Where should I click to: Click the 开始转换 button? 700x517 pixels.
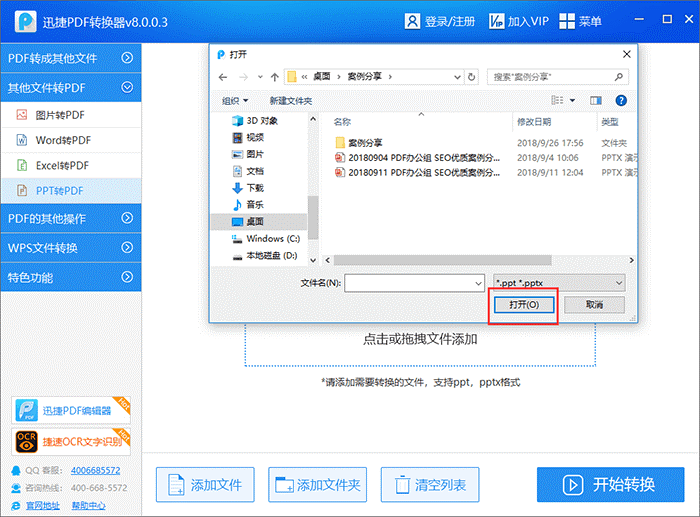[x=610, y=485]
